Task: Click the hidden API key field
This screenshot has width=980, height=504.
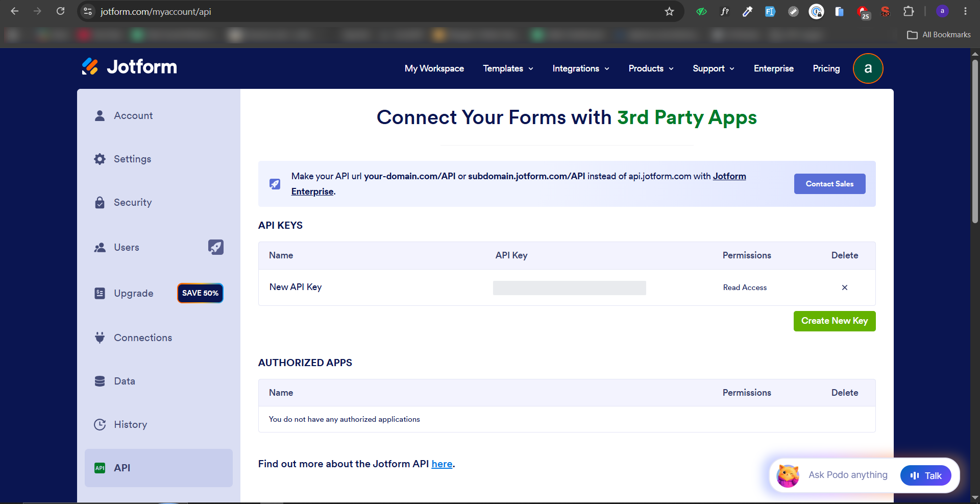Action: coord(570,288)
